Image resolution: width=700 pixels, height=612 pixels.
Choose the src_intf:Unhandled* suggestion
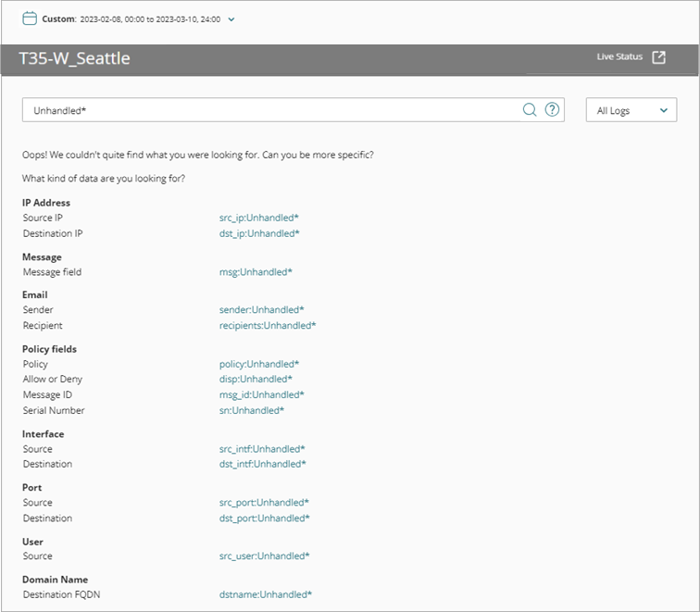pos(262,449)
